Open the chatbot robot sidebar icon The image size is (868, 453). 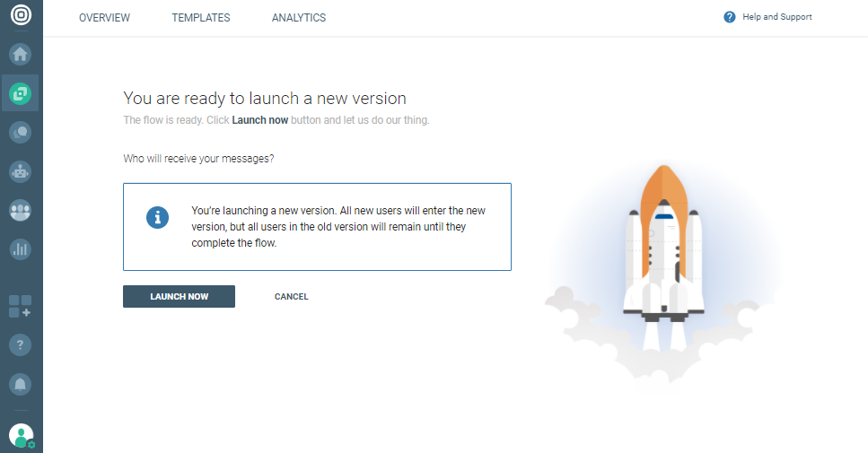[x=21, y=172]
